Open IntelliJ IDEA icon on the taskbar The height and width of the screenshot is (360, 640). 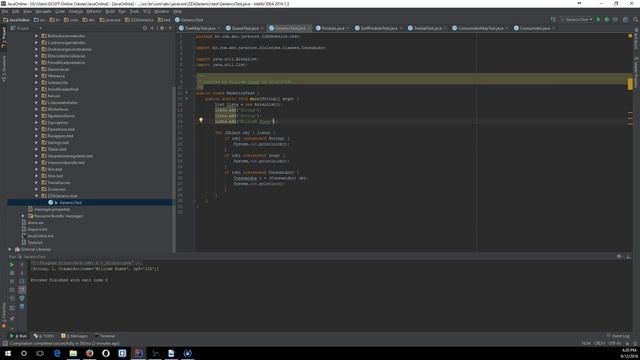[x=138, y=353]
